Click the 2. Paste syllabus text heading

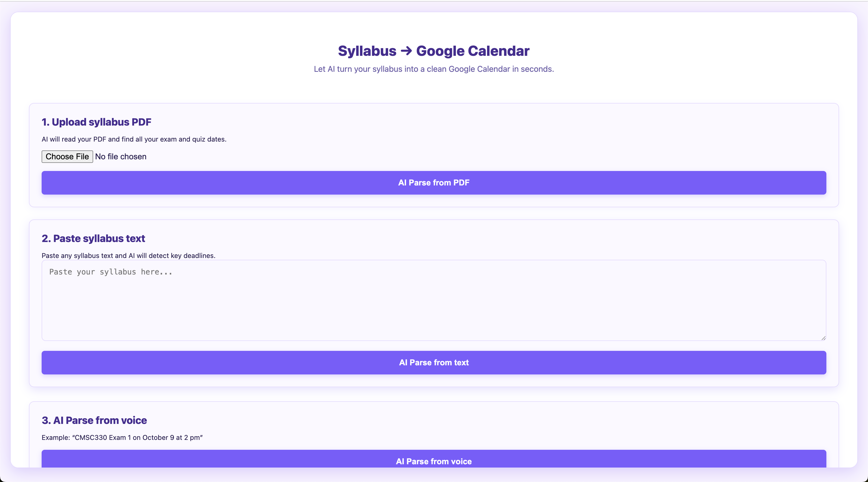click(x=93, y=238)
